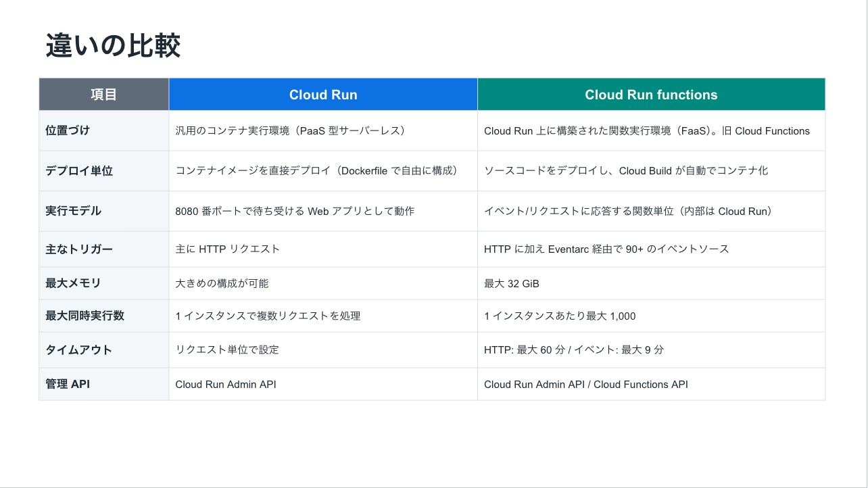Image resolution: width=868 pixels, height=488 pixels.
Task: Click the 主なトリガー row label
Action: click(104, 249)
